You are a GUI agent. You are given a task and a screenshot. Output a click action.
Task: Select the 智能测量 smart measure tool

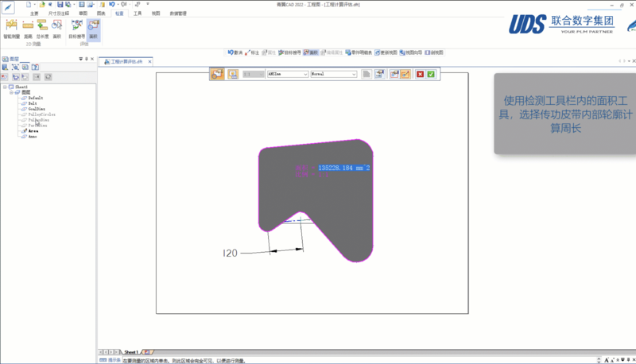(x=11, y=29)
